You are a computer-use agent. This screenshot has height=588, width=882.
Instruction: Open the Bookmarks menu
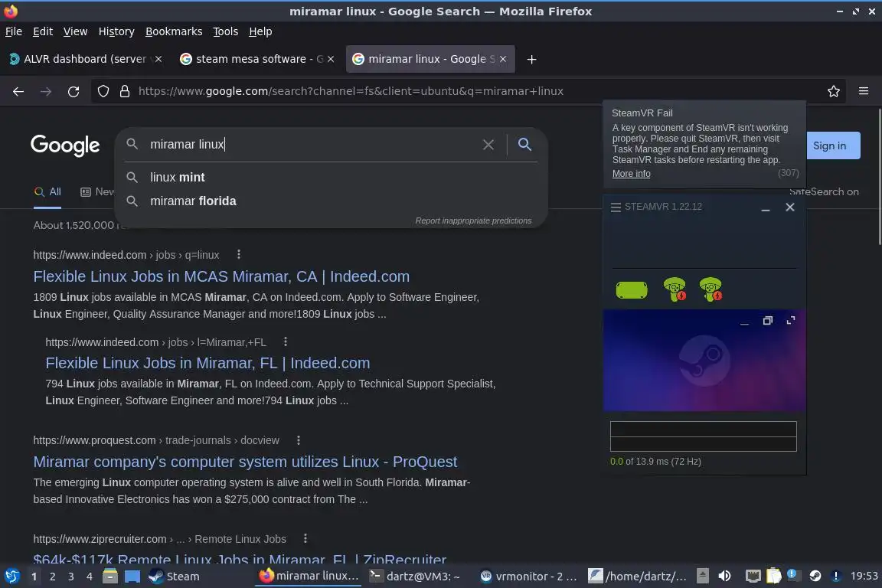pyautogui.click(x=174, y=31)
